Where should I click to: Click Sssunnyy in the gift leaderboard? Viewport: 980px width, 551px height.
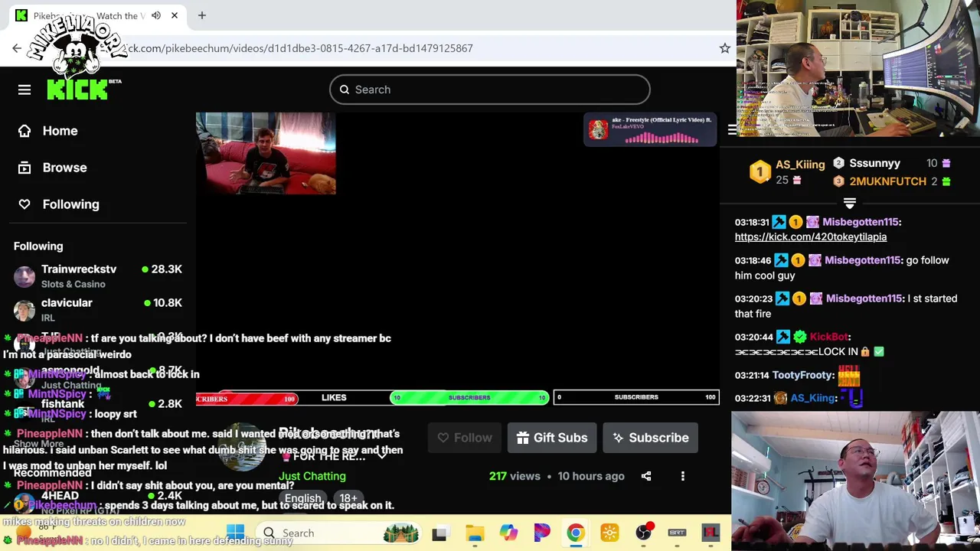[875, 163]
